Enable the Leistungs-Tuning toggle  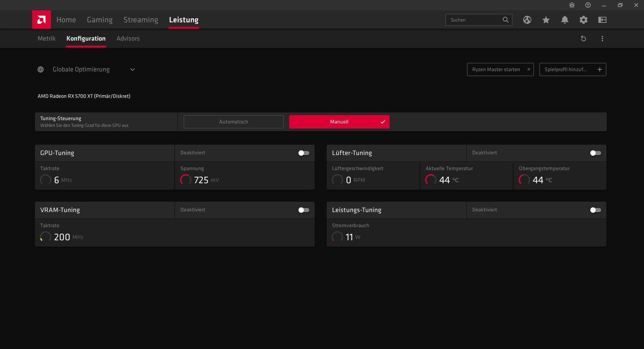click(x=596, y=210)
